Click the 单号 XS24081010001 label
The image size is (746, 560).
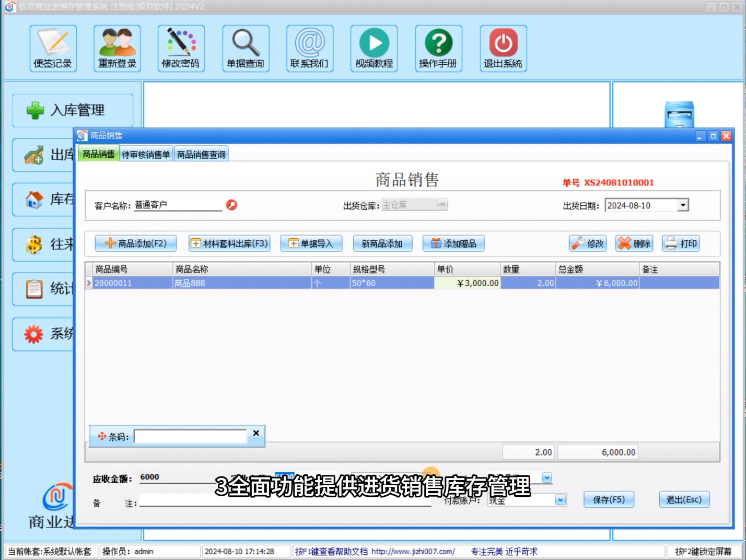click(608, 183)
